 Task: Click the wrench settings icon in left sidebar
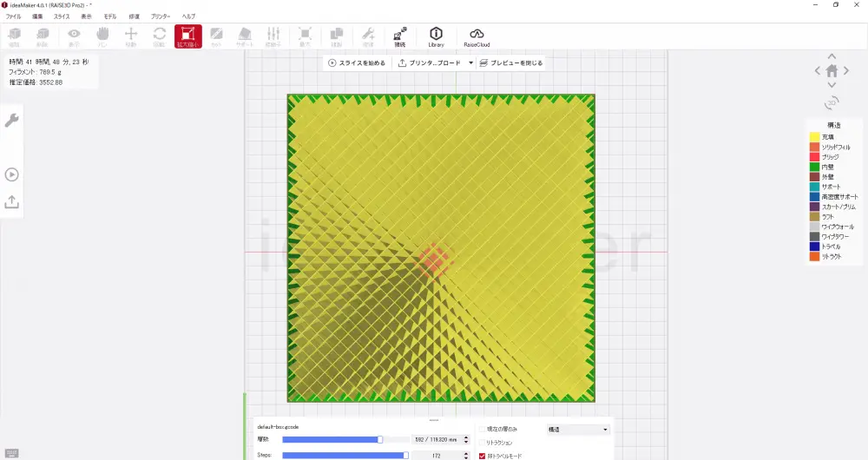point(12,121)
